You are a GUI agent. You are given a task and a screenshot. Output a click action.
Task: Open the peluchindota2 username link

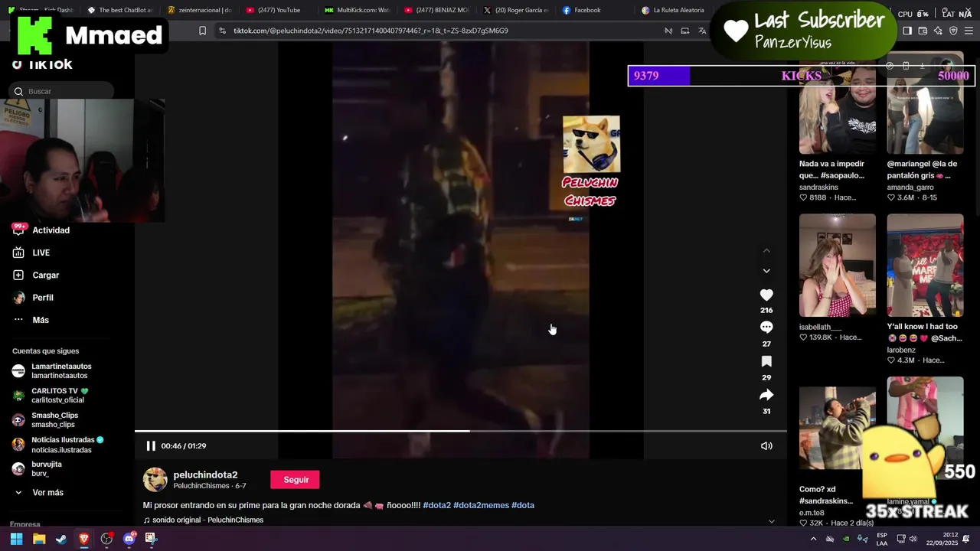click(205, 474)
